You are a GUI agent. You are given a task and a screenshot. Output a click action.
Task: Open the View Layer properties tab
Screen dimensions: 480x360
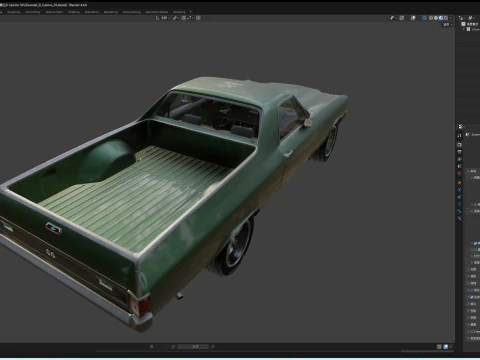[x=459, y=159]
